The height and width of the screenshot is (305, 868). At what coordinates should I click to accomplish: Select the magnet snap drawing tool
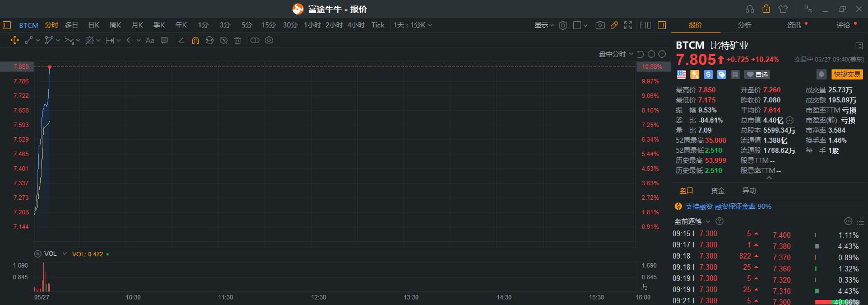[195, 40]
